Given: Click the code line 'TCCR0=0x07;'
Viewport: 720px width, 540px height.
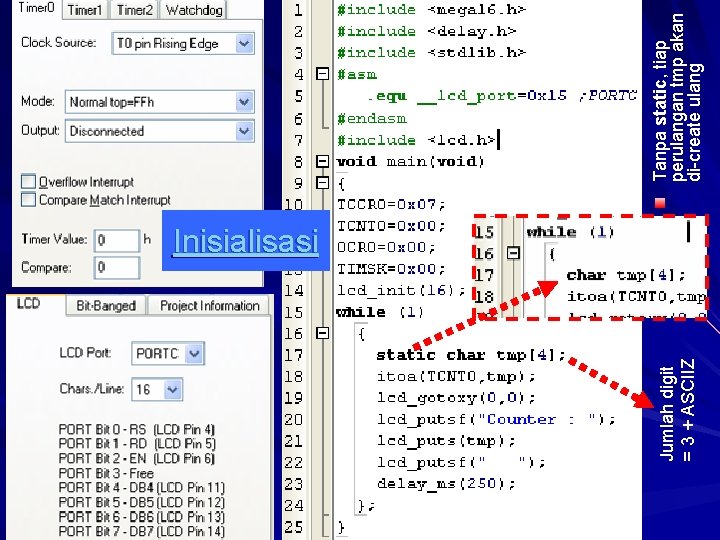Looking at the screenshot, I should click(x=392, y=204).
